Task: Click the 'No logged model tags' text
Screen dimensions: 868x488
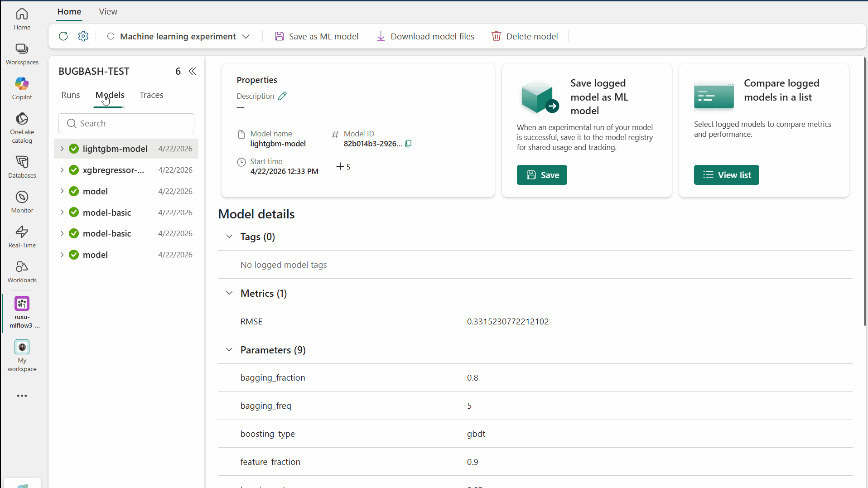Action: pyautogui.click(x=284, y=265)
